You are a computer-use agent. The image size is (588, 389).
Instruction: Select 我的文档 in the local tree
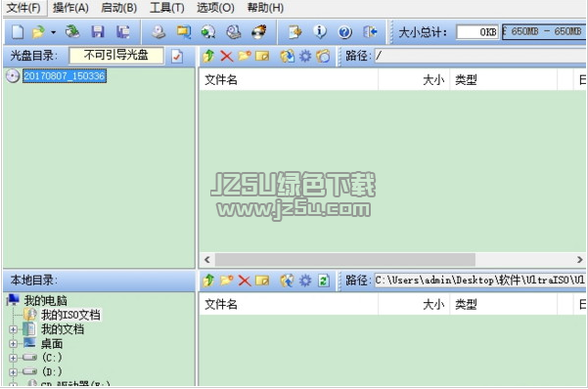point(63,329)
